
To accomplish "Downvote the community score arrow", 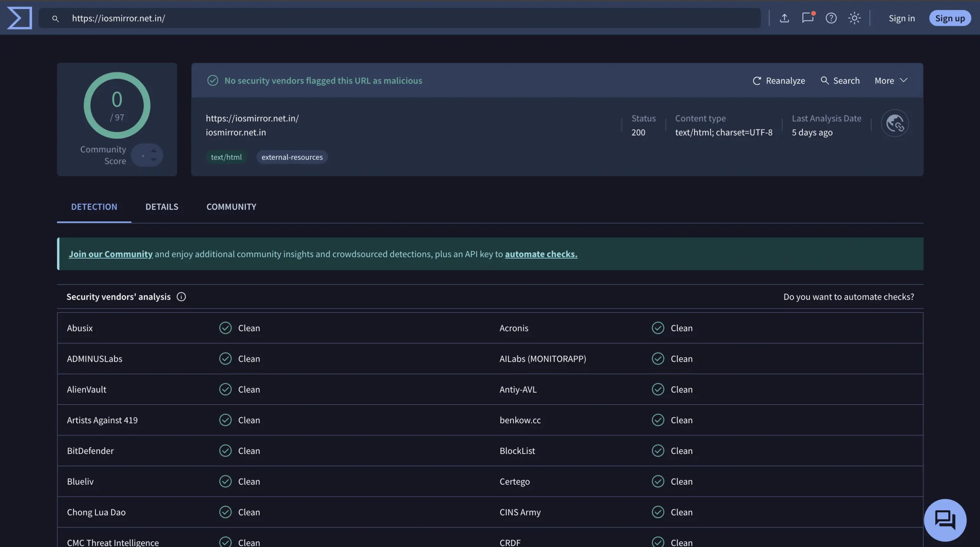I will (154, 160).
